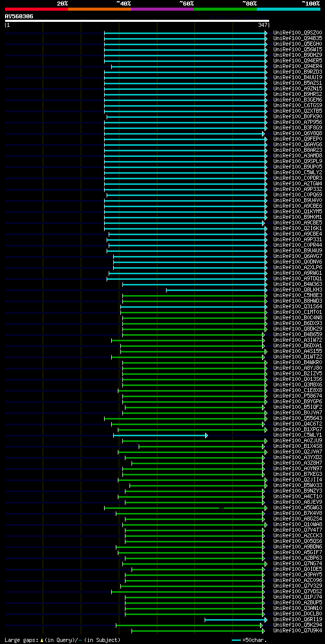The height and width of the screenshot is (644, 325).
Task: Select hit UniRef100_C6TGS9
Action: coord(298,105)
